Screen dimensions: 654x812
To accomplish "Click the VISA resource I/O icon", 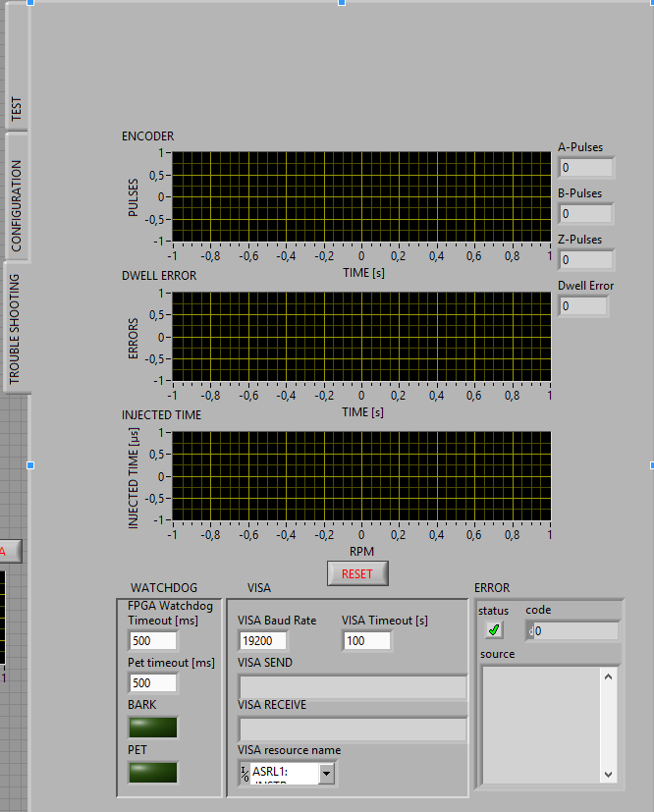I will pyautogui.click(x=245, y=773).
